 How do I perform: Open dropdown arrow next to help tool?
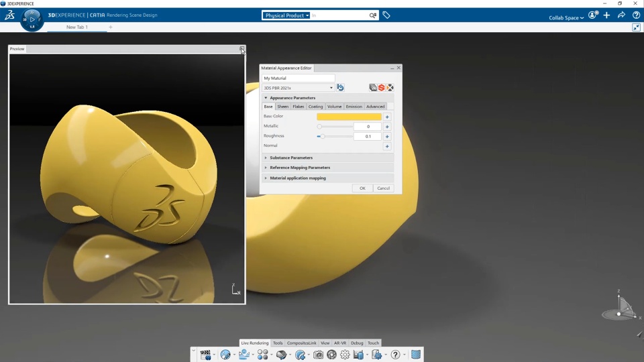[404, 355]
